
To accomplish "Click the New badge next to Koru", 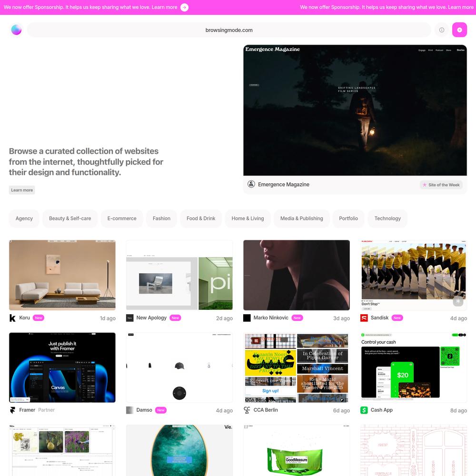I will (x=39, y=318).
